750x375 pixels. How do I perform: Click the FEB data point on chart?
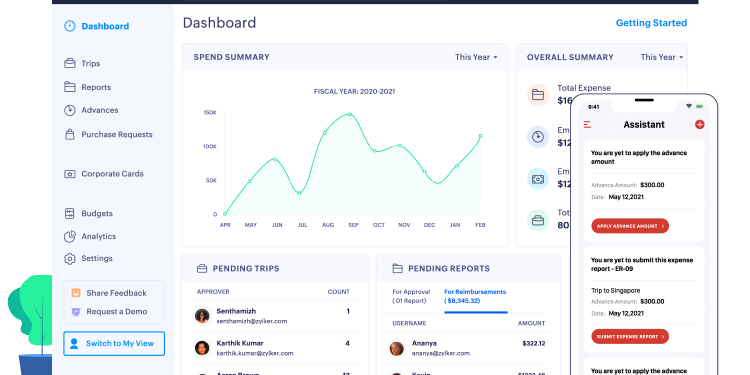480,136
